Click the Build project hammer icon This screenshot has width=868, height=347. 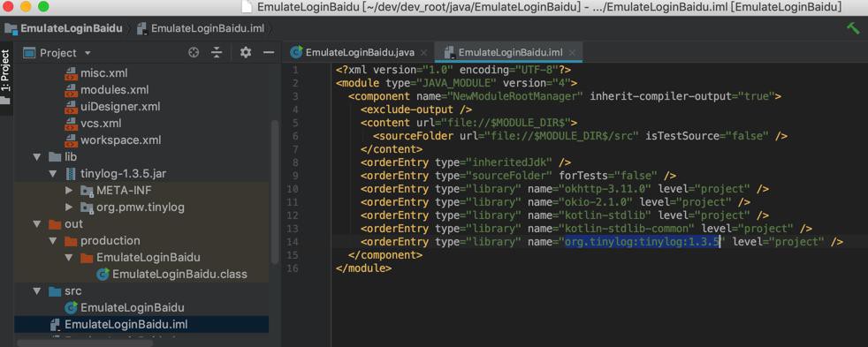(852, 28)
